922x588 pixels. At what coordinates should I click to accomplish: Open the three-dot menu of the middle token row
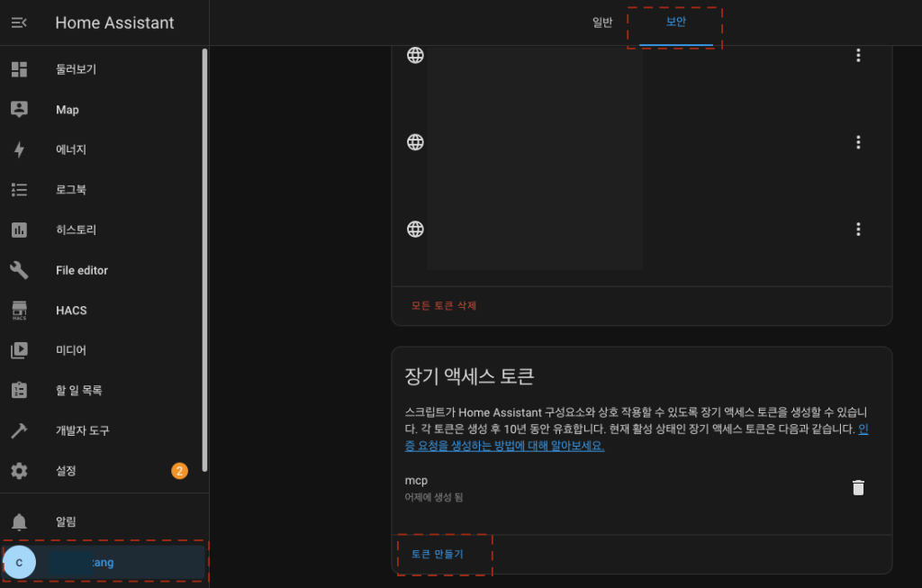click(x=858, y=142)
